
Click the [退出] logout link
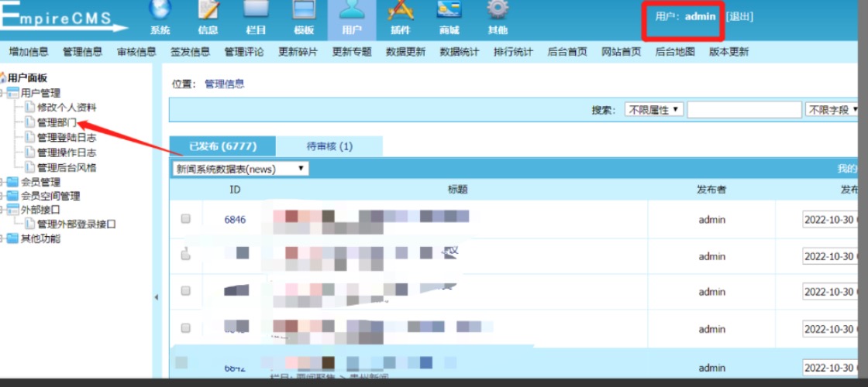click(x=739, y=16)
